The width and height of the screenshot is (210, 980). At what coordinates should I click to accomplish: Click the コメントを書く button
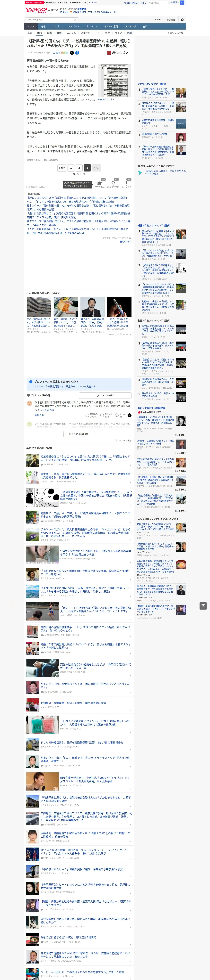click(x=105, y=395)
